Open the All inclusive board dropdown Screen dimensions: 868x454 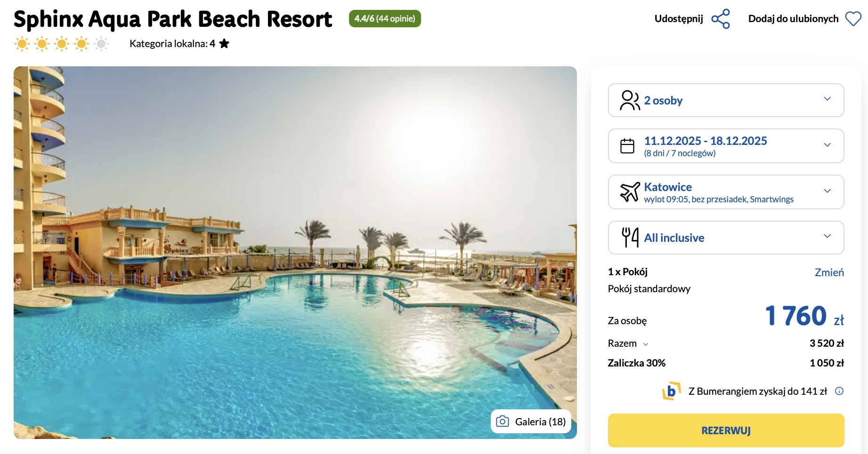pos(827,237)
